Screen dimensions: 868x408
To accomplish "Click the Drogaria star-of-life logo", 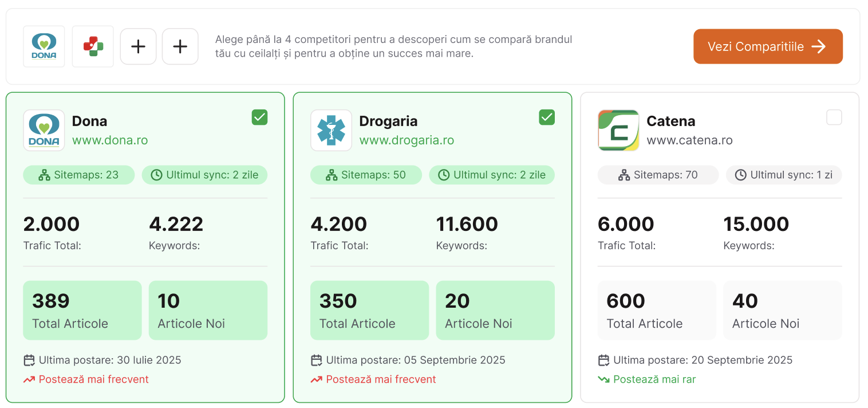I will click(x=332, y=130).
